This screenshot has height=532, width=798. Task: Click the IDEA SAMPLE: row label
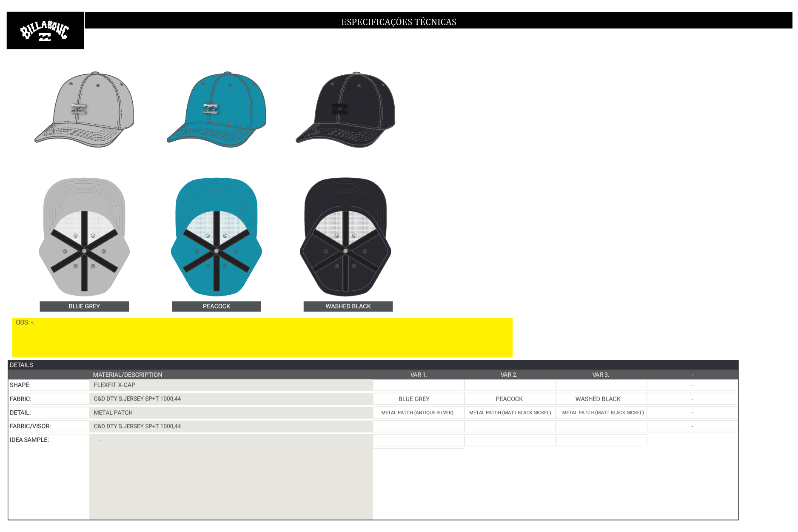click(x=29, y=440)
